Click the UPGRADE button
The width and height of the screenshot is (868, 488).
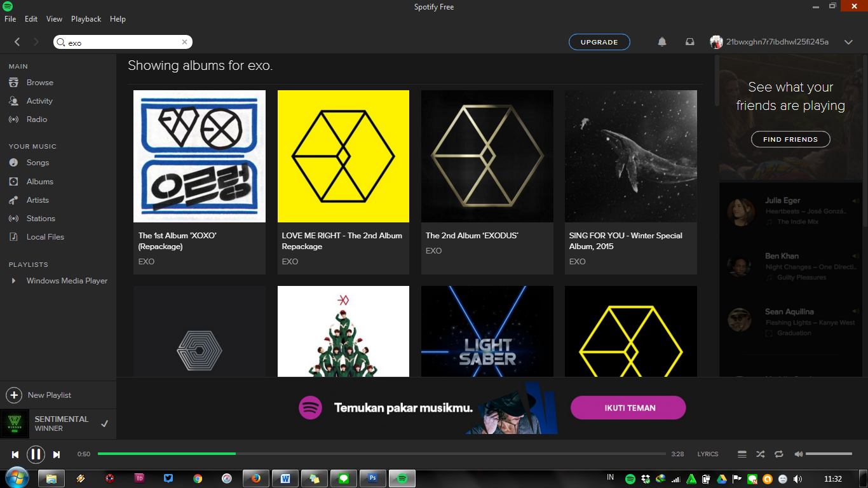coord(599,42)
